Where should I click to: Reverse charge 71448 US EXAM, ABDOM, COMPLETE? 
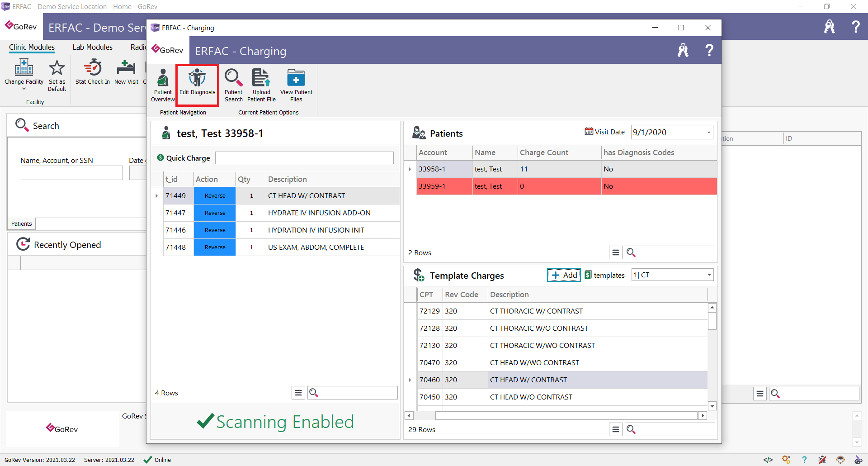click(x=215, y=247)
